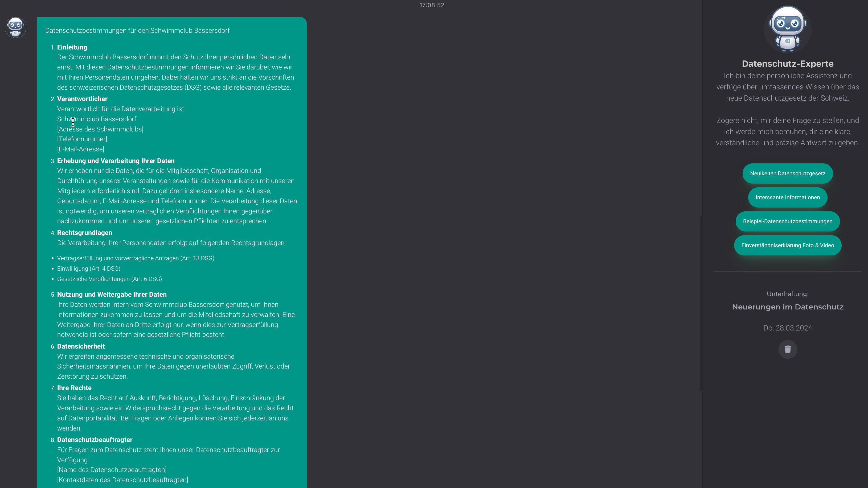Click the Datenschutz-Experte title

[x=788, y=64]
